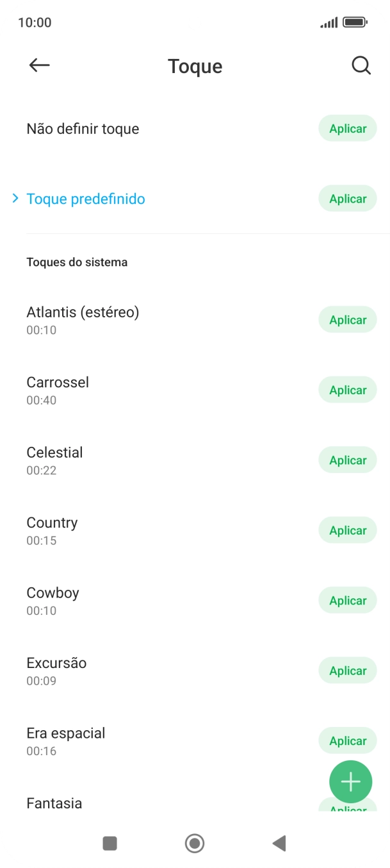Tap the circular home navigation icon
This screenshot has height=868, width=390.
194,844
